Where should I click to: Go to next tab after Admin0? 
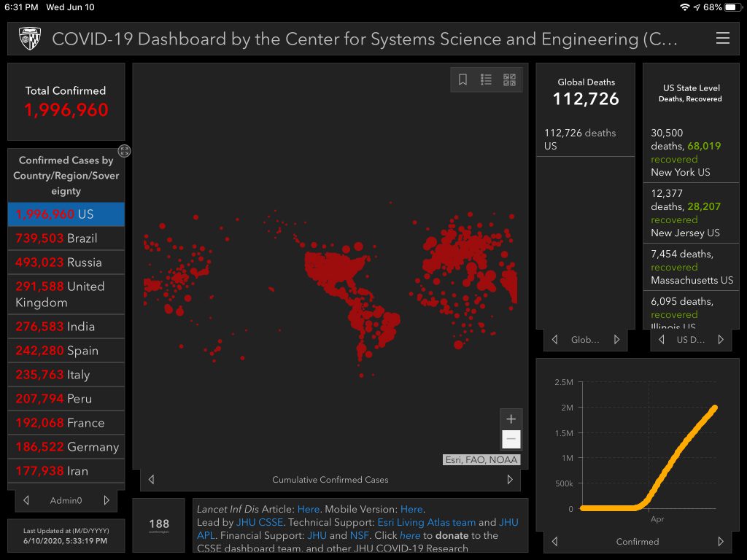click(x=107, y=500)
